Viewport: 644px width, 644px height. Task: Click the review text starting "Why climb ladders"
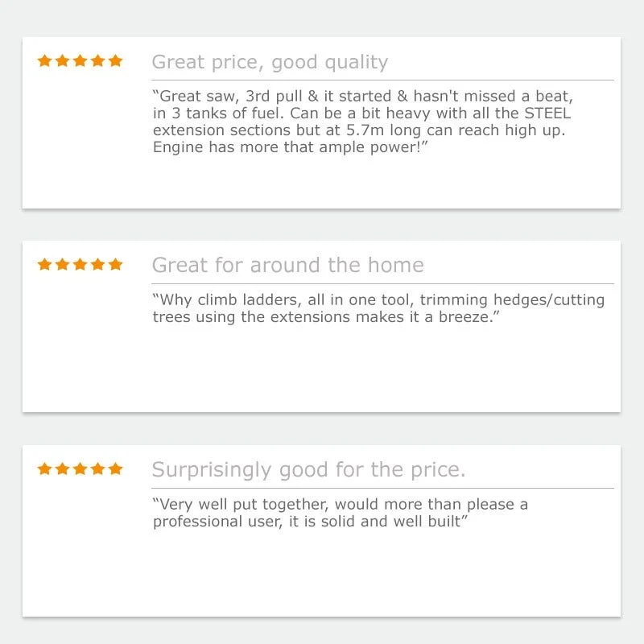378,308
